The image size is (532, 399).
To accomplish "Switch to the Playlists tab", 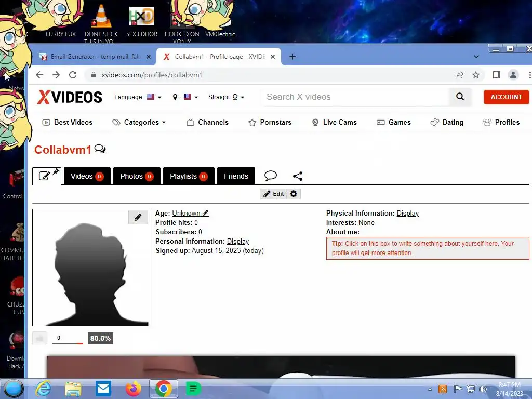I will tap(189, 176).
